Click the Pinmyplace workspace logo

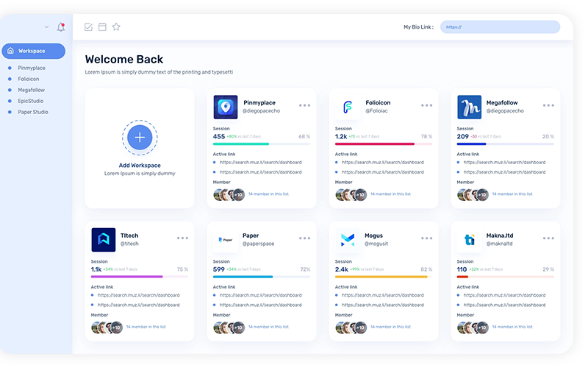pyautogui.click(x=226, y=107)
